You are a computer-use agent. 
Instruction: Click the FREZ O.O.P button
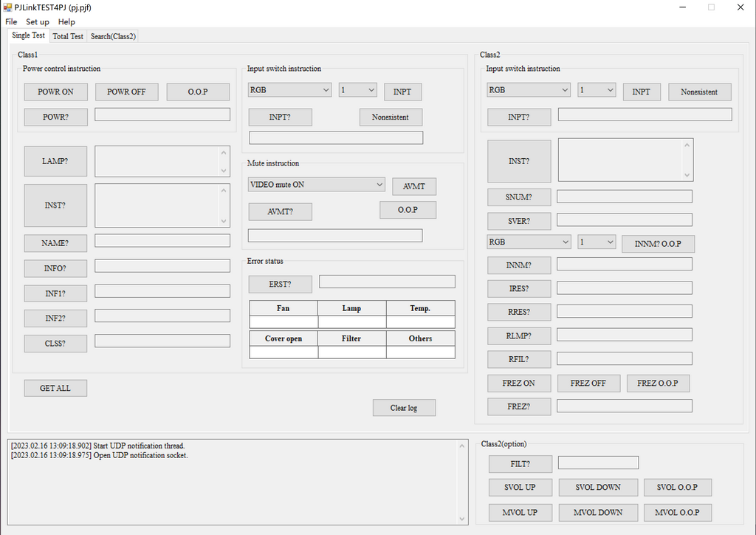coord(658,383)
